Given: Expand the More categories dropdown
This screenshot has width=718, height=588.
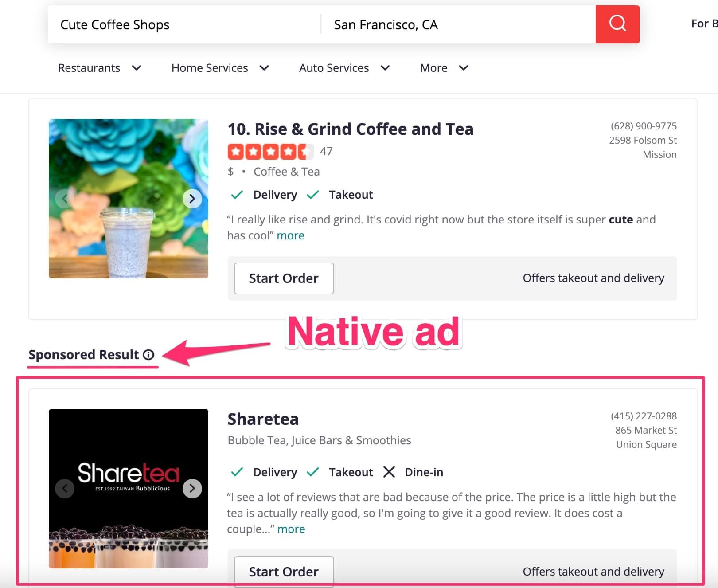Looking at the screenshot, I should click(443, 68).
